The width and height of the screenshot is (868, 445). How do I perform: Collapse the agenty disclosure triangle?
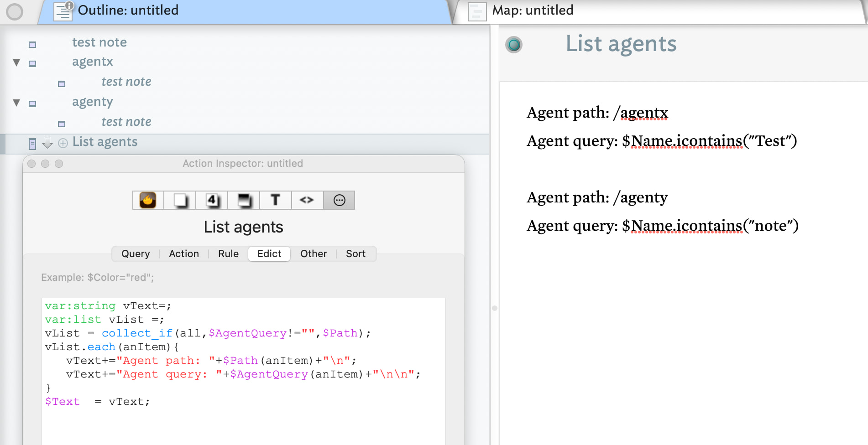pos(16,103)
